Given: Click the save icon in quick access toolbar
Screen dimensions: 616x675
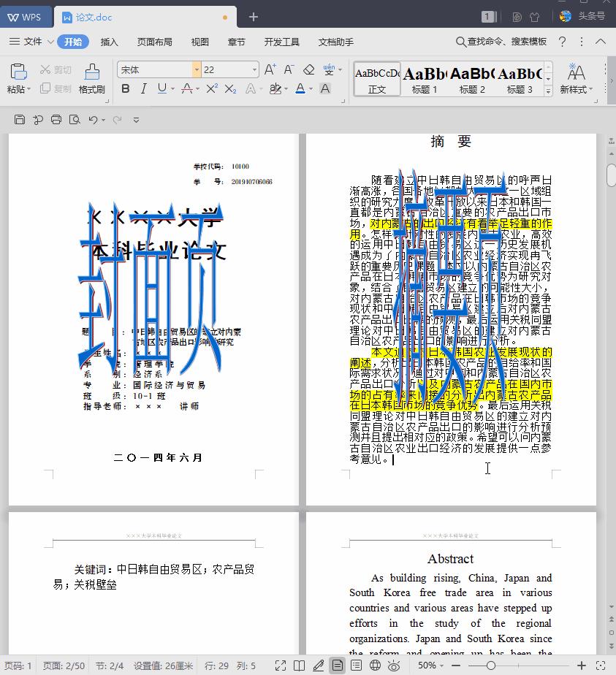Looking at the screenshot, I should coord(20,120).
